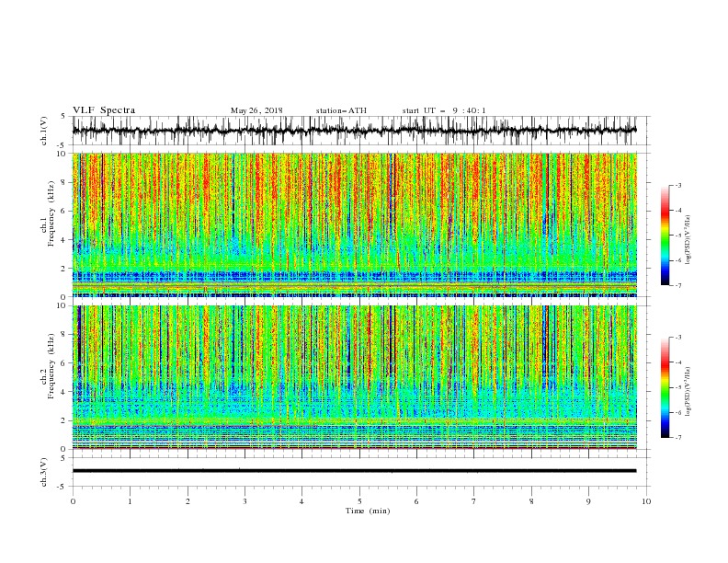Screen dimensions: 728x563
Task: Click the "ch.3(V)" axis label
Action: 44,472
